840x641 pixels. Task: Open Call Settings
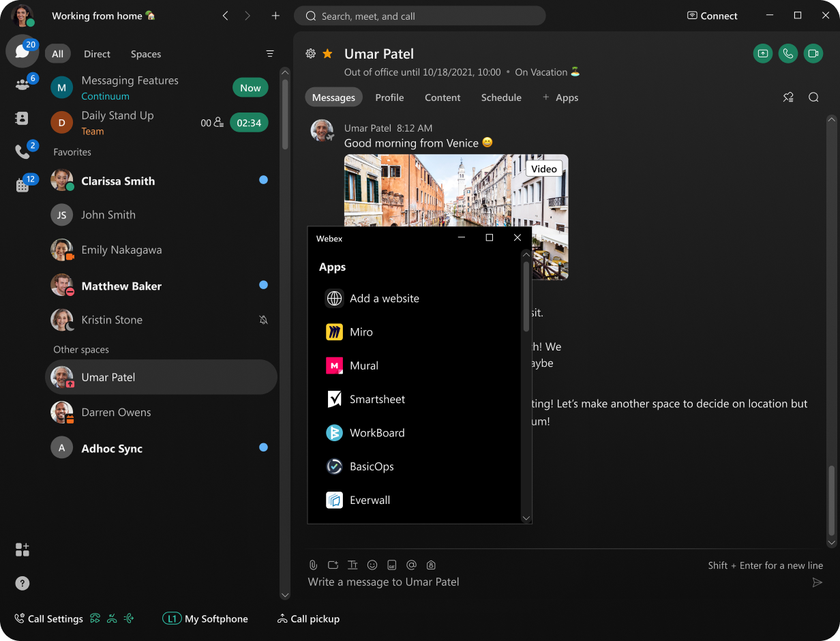coord(48,619)
